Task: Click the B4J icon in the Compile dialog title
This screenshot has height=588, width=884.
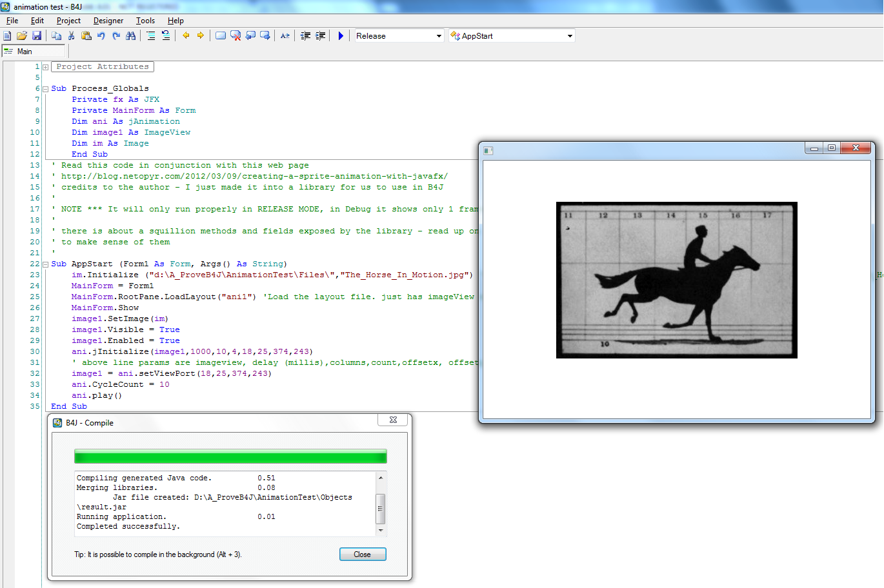Action: [57, 423]
